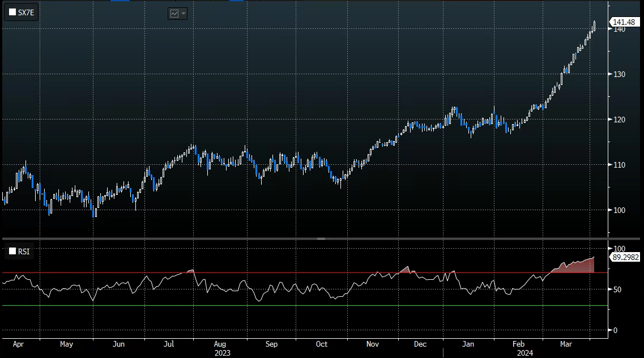Click the May month label
This screenshot has height=358, width=644.
66,344
